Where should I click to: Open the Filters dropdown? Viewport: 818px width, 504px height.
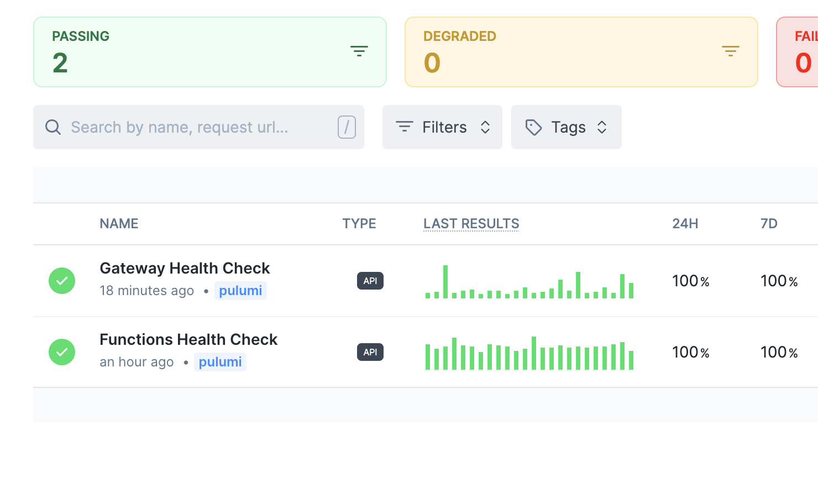coord(442,127)
